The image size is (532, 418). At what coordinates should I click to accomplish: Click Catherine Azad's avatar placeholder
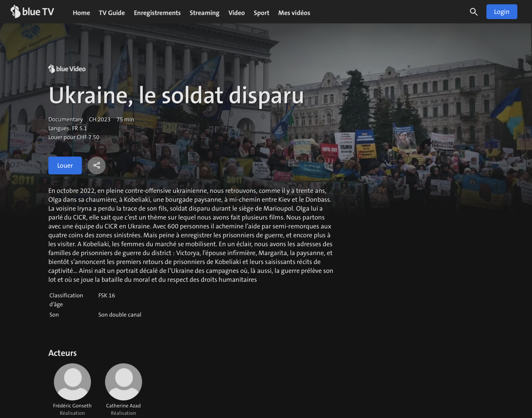(123, 382)
